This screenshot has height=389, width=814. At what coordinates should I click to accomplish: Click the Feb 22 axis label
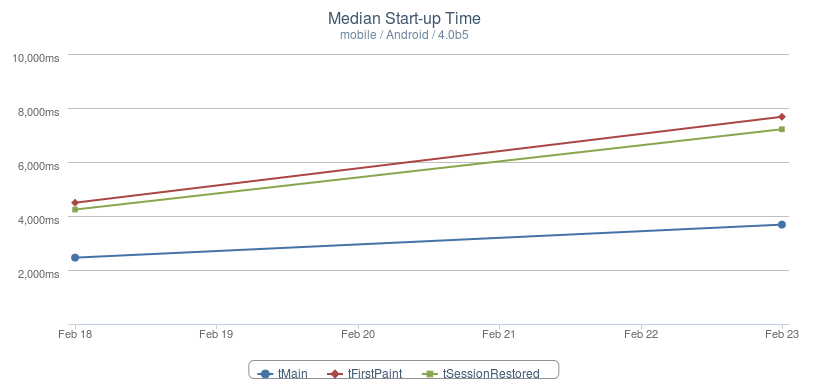click(641, 334)
